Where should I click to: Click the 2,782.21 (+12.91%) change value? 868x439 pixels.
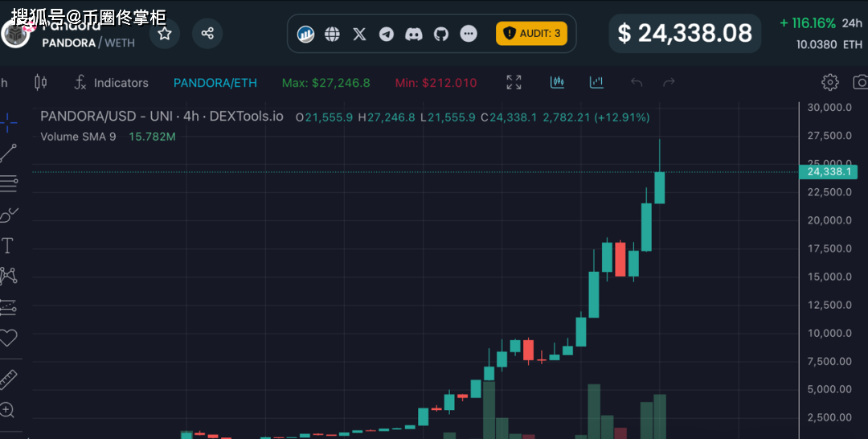click(596, 117)
